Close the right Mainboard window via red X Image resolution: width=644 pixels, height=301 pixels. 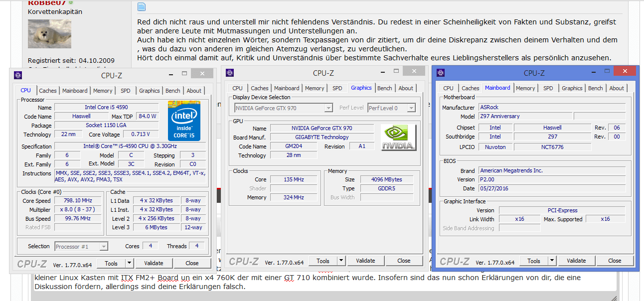(625, 71)
